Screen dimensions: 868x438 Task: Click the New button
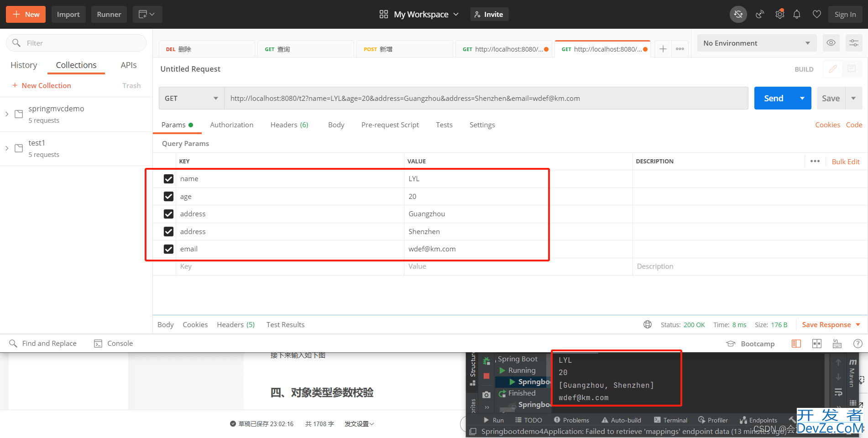26,15
